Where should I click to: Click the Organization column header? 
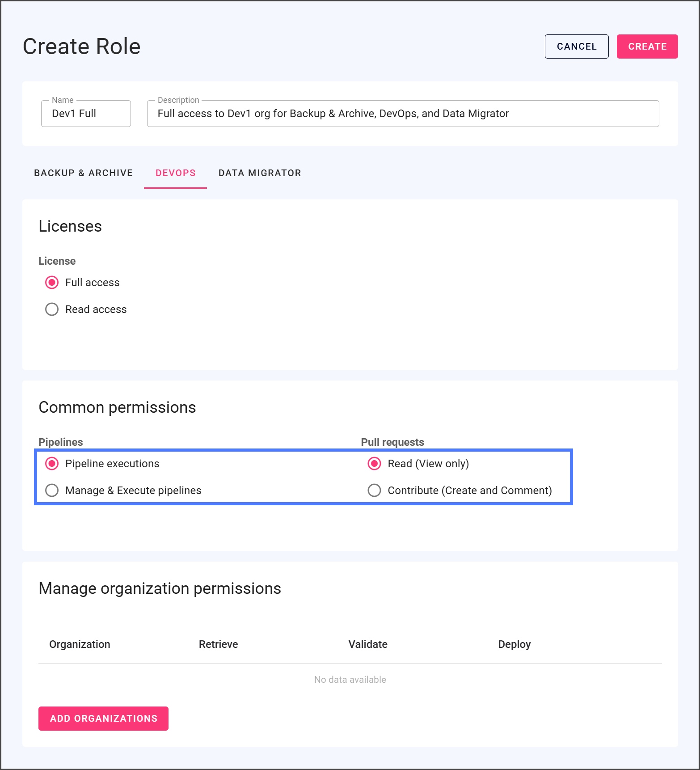[x=80, y=644]
